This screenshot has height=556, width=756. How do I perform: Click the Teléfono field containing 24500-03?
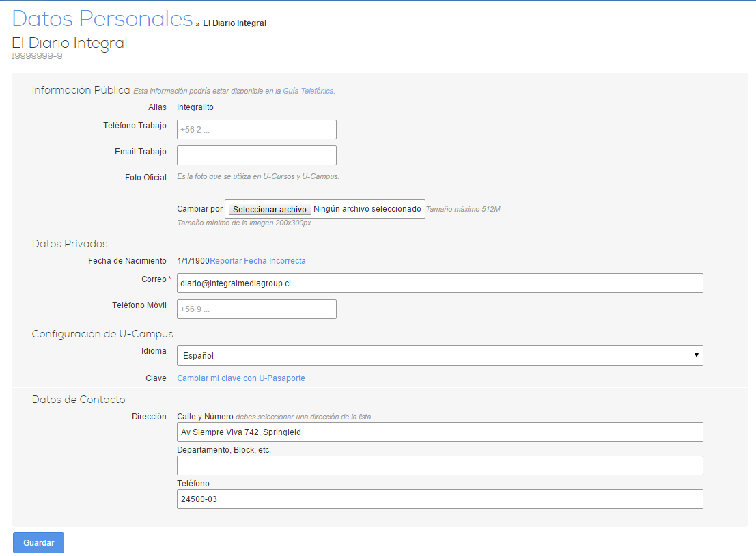coord(439,499)
